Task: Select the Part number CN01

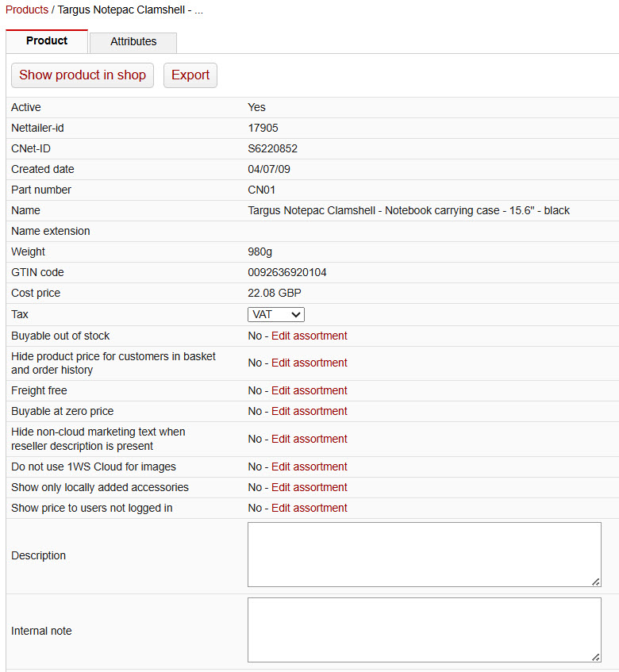Action: coord(262,190)
